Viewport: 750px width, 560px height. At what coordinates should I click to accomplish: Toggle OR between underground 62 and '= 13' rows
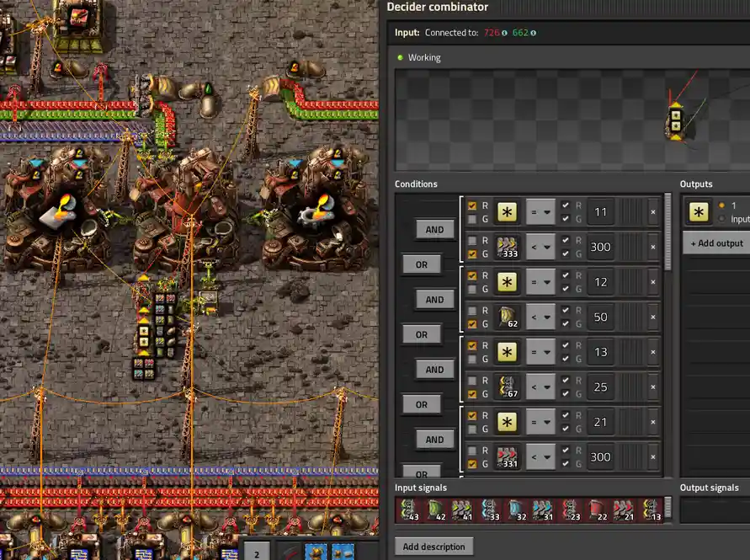pos(422,334)
